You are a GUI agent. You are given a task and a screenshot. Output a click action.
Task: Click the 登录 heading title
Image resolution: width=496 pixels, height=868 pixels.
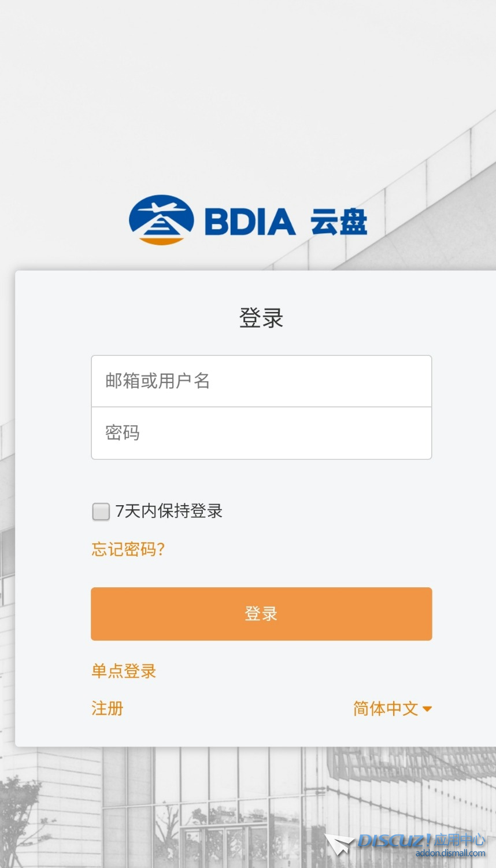coord(261,318)
